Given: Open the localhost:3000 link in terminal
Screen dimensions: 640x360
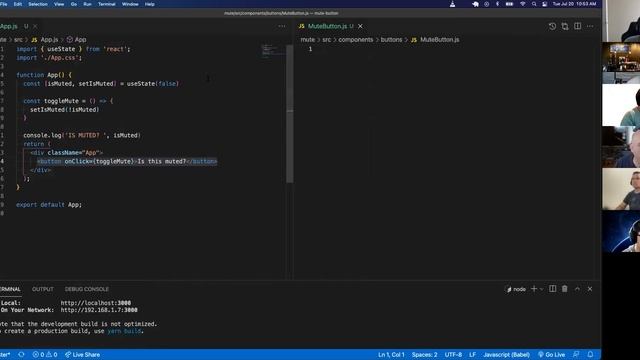Looking at the screenshot, I should (x=96, y=303).
